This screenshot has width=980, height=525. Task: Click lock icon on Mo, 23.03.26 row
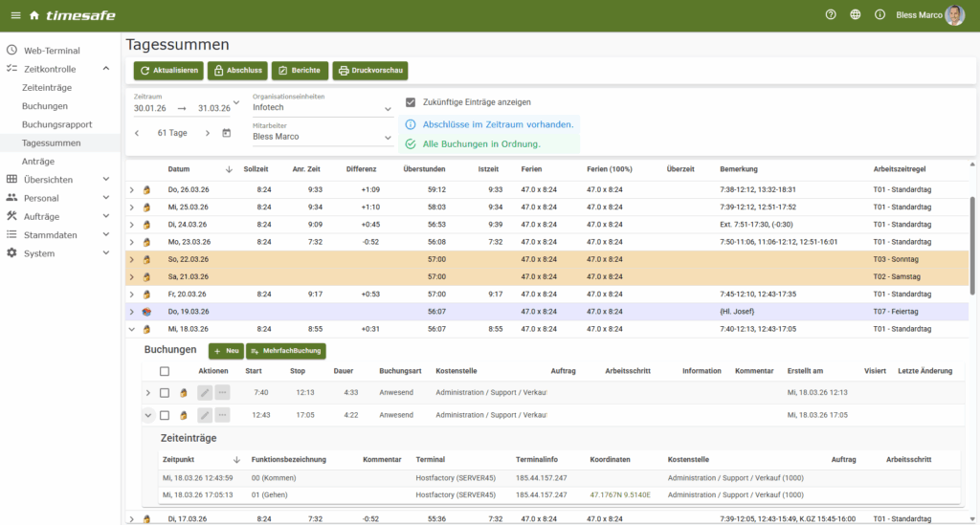[x=146, y=242]
